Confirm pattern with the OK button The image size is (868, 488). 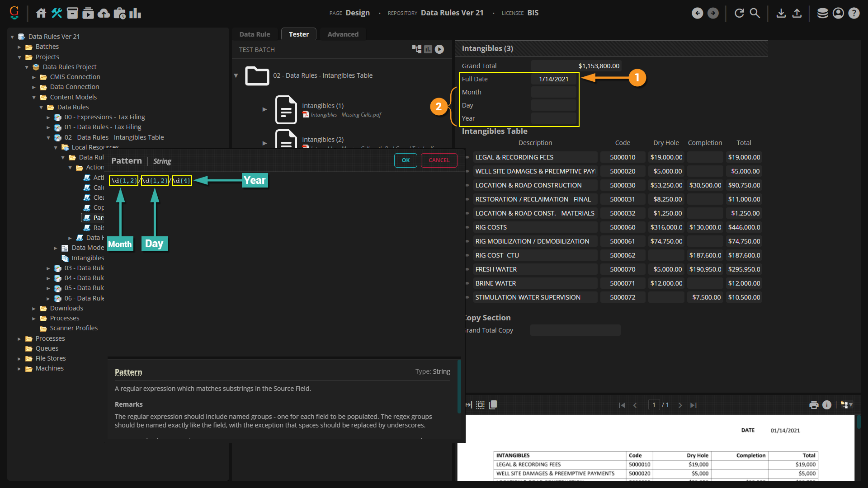point(406,160)
